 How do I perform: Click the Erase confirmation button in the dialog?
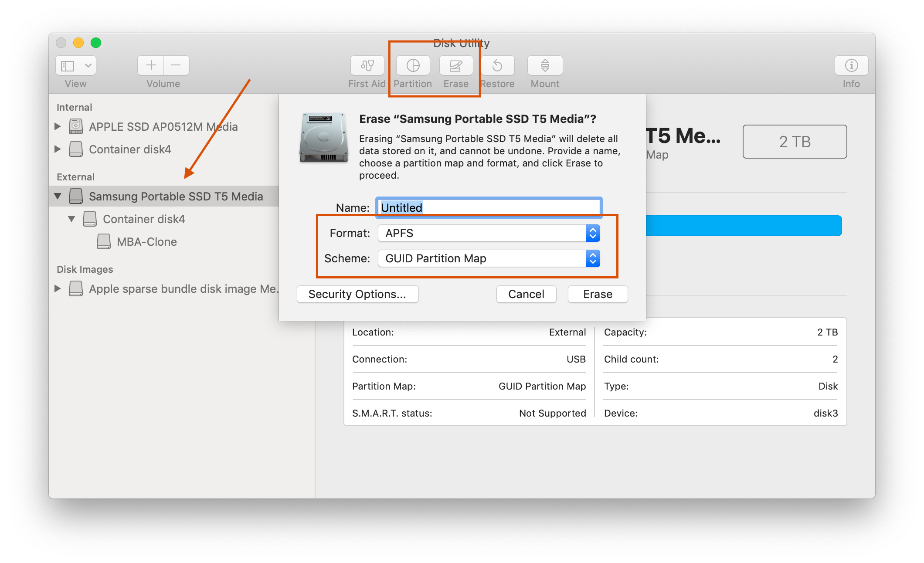click(x=598, y=294)
